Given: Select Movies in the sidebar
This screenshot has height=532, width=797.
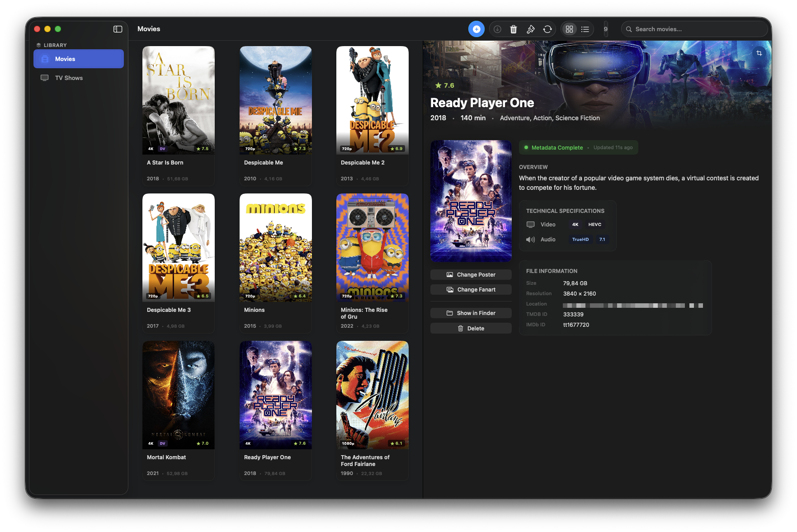Looking at the screenshot, I should [x=79, y=59].
